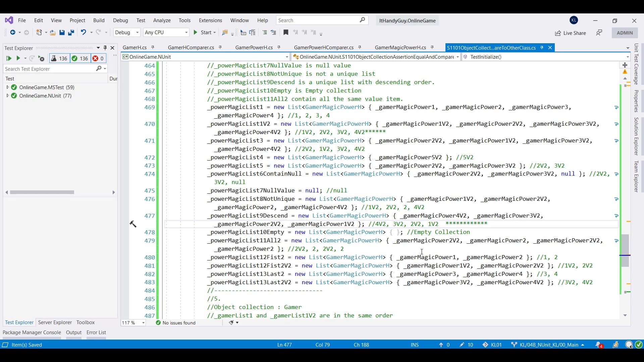Switch to the GamerPowerHComparer.cs tab

(x=324, y=48)
